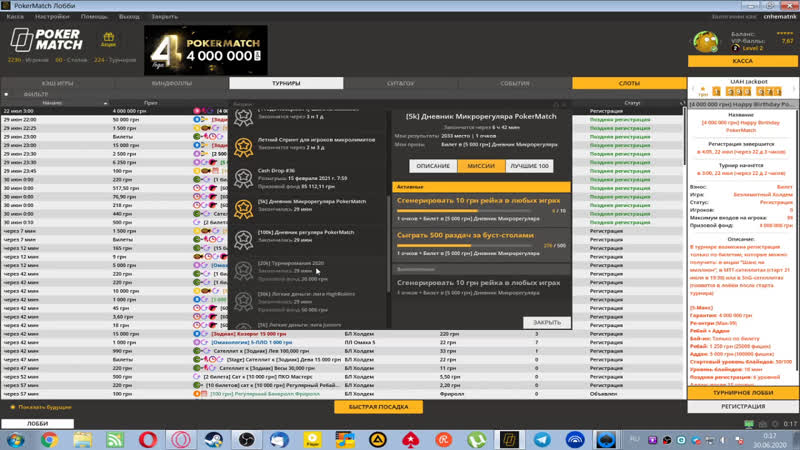Toggle the Фильтр checkbox
Screen dimensions: 800x450
point(6,94)
